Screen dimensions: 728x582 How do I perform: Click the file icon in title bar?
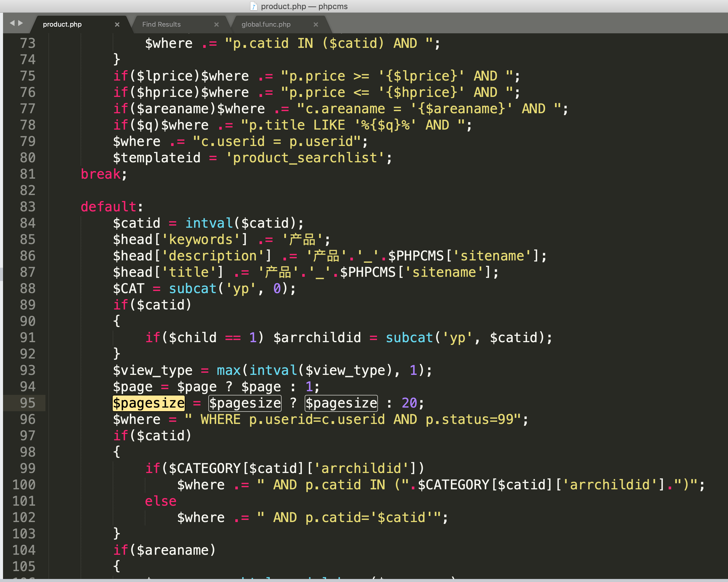click(x=253, y=6)
